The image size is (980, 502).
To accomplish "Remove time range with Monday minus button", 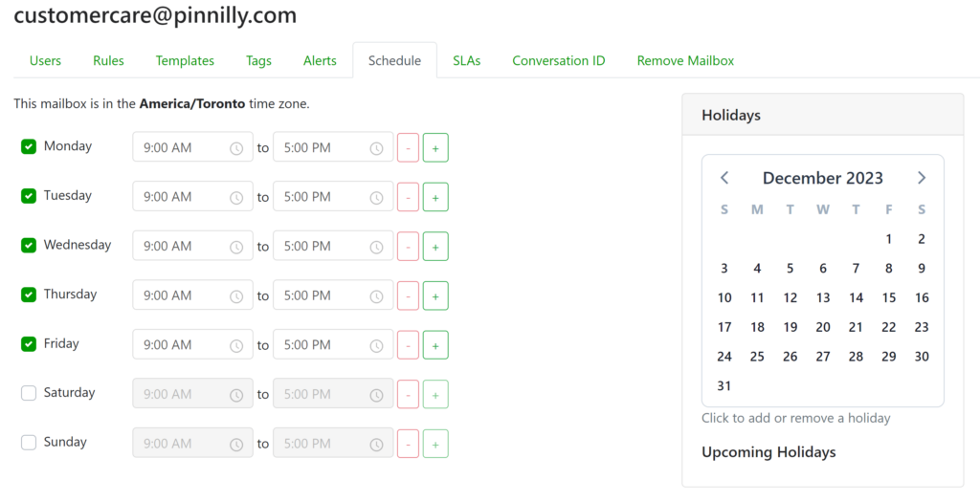I will click(x=408, y=148).
